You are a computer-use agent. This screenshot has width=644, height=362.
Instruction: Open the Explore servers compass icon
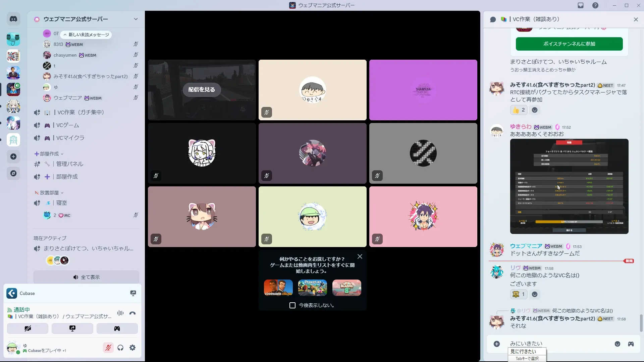click(x=13, y=173)
